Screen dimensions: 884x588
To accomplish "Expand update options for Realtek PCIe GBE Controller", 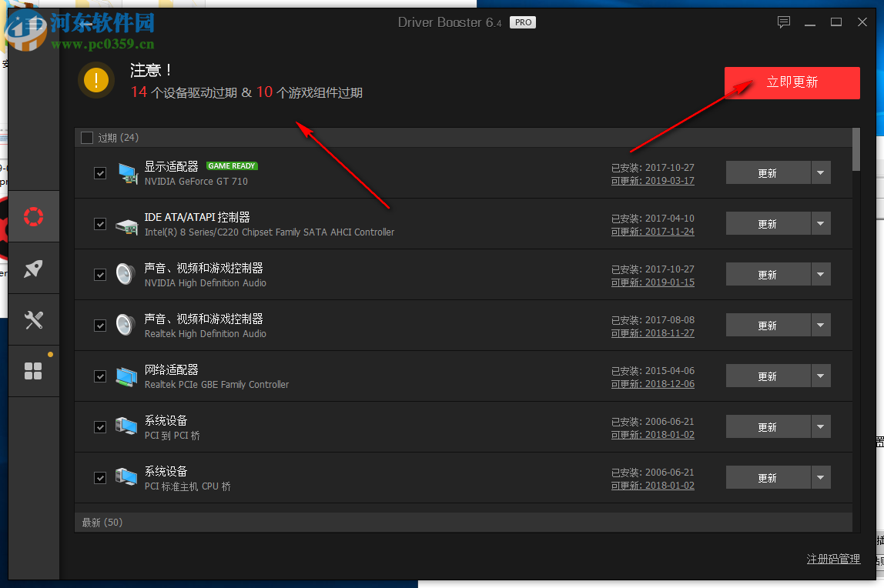I will [x=821, y=376].
